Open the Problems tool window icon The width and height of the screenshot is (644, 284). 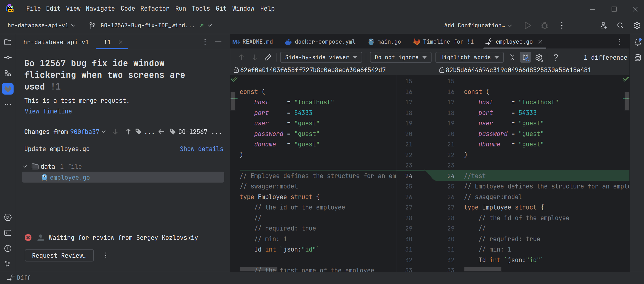(8, 248)
